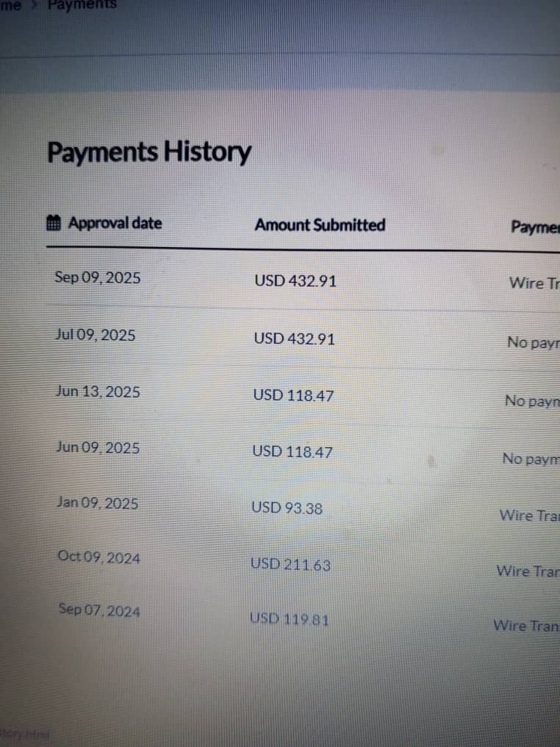The width and height of the screenshot is (560, 747).
Task: Select the Sep 09, 2025 approval date
Action: click(x=97, y=278)
